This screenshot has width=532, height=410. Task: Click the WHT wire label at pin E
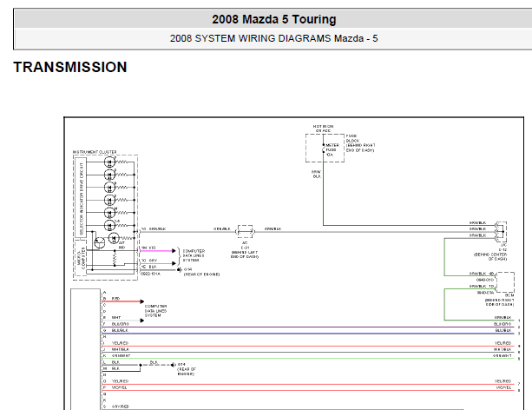point(116,317)
